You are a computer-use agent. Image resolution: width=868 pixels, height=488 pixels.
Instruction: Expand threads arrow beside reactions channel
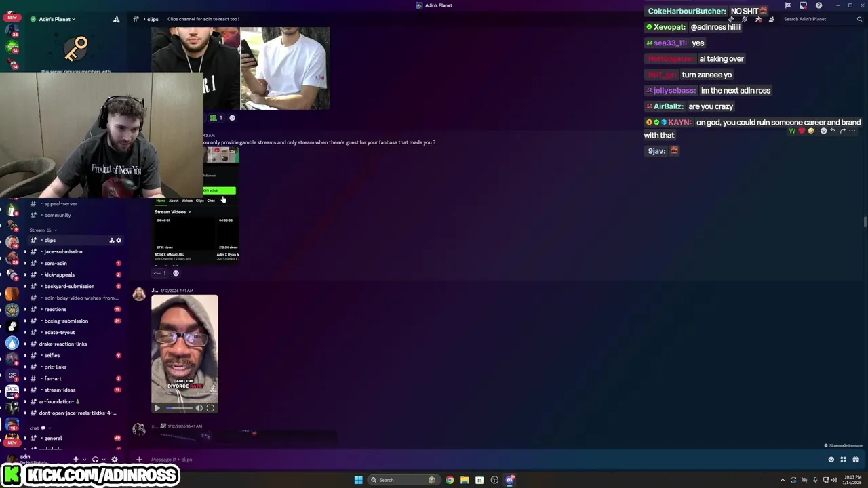pyautogui.click(x=25, y=309)
